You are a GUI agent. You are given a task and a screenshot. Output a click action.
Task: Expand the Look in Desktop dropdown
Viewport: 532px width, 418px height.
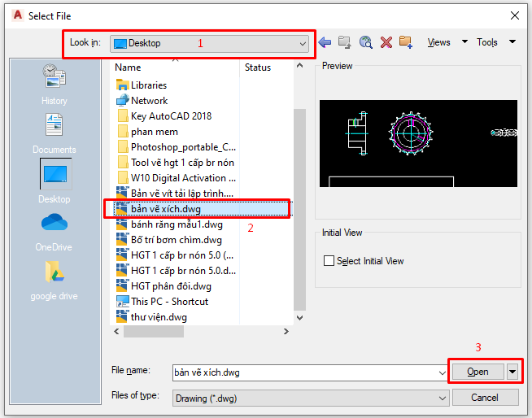point(303,43)
